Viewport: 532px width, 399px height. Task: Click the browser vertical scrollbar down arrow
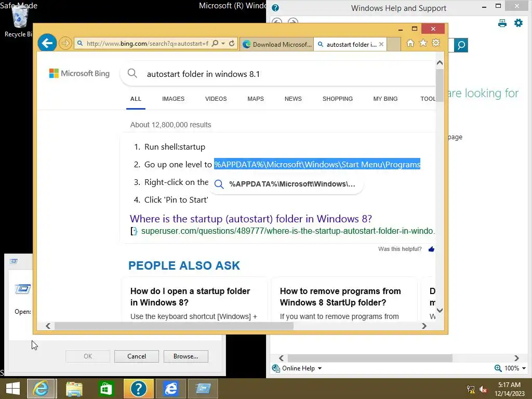tap(440, 310)
